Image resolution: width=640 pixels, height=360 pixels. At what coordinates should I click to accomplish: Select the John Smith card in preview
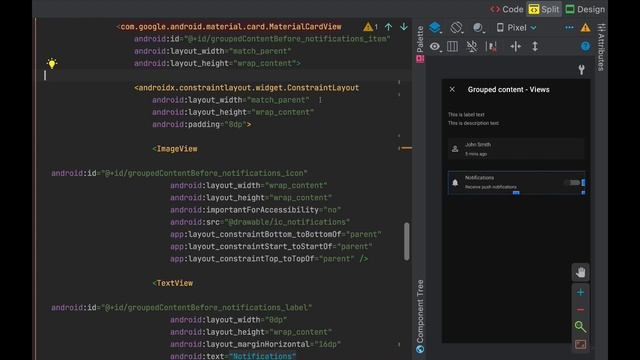click(516, 149)
